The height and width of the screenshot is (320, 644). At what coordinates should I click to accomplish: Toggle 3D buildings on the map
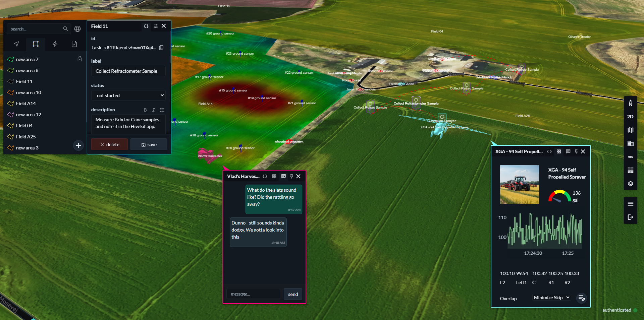pos(631,143)
